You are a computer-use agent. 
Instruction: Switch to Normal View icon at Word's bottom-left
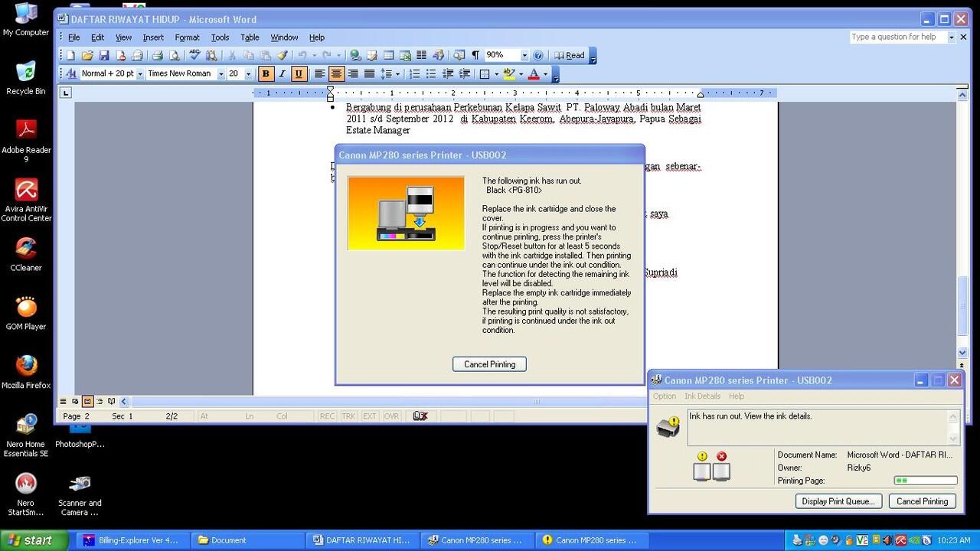64,401
